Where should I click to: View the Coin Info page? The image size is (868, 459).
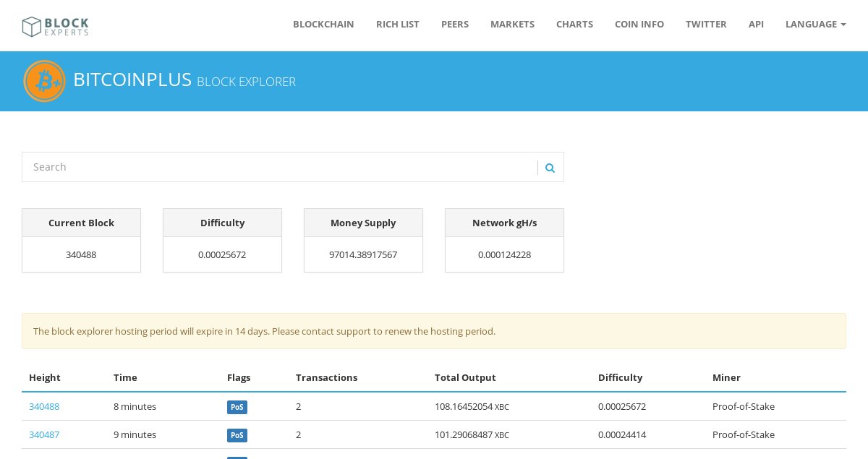coord(639,24)
